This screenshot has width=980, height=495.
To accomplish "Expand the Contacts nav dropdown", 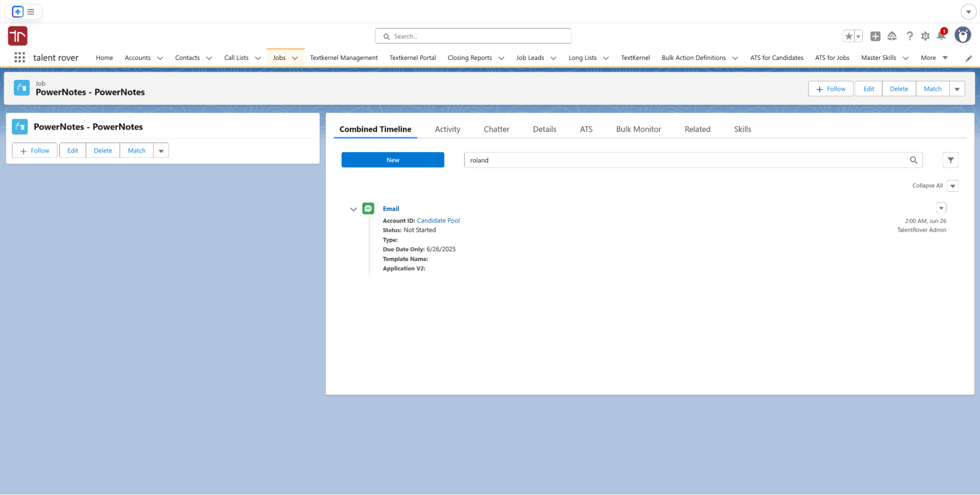I will (209, 58).
